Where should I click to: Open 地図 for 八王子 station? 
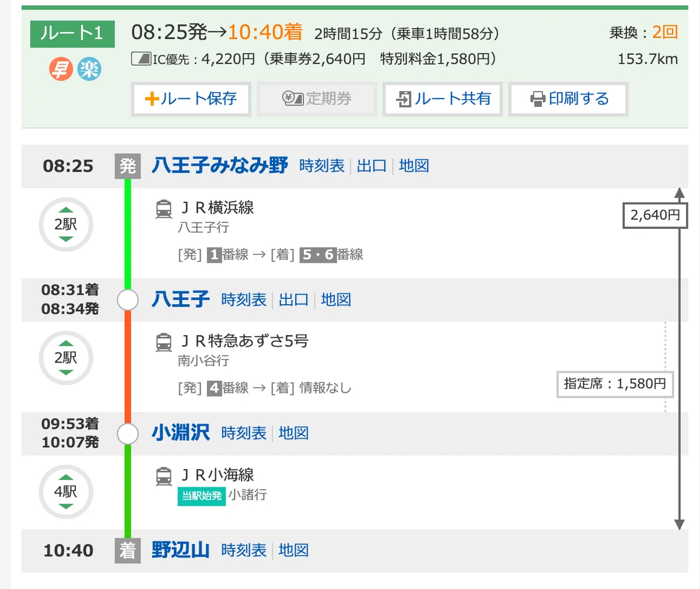tap(336, 299)
